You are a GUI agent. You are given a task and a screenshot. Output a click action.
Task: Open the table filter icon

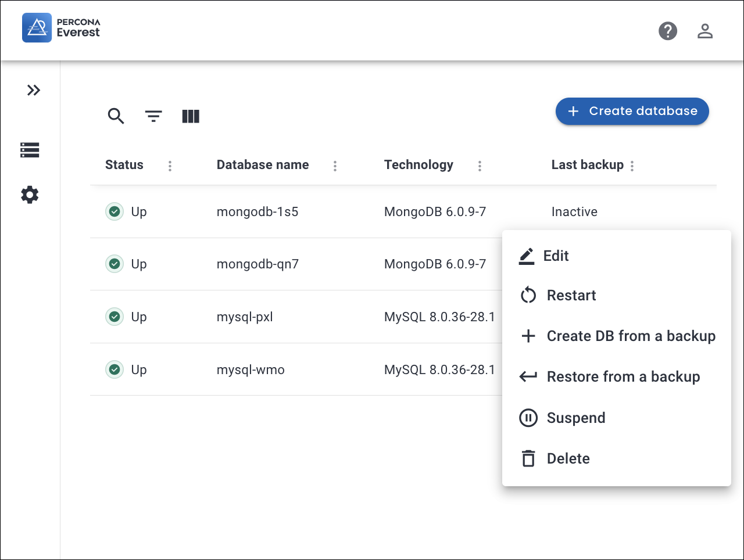pyautogui.click(x=153, y=116)
